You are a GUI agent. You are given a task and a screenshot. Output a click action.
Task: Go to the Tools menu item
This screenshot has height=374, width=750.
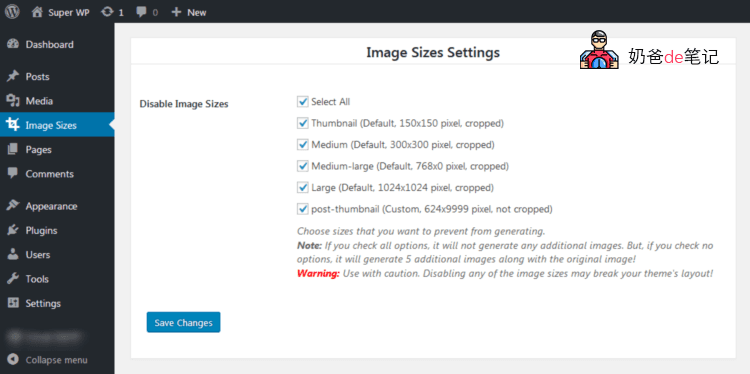57,279
